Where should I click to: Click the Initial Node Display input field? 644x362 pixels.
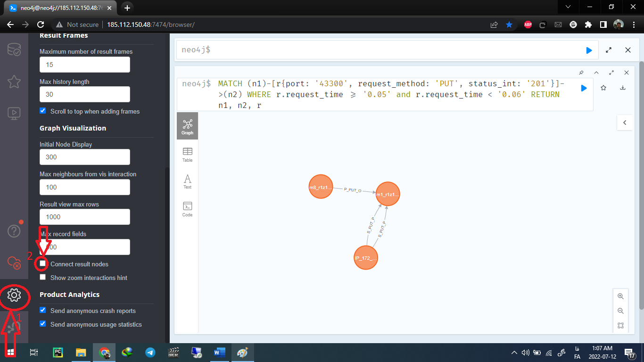click(x=84, y=157)
